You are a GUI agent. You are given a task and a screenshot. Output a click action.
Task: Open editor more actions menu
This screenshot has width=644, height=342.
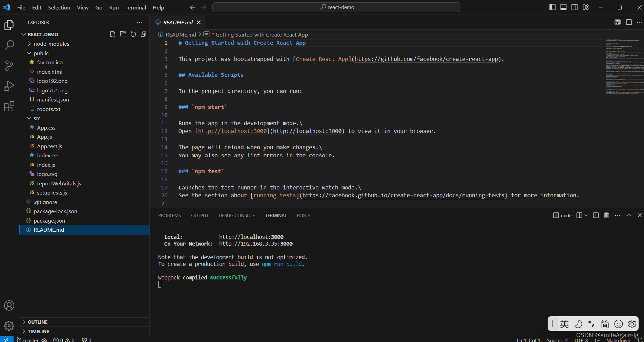[639, 22]
